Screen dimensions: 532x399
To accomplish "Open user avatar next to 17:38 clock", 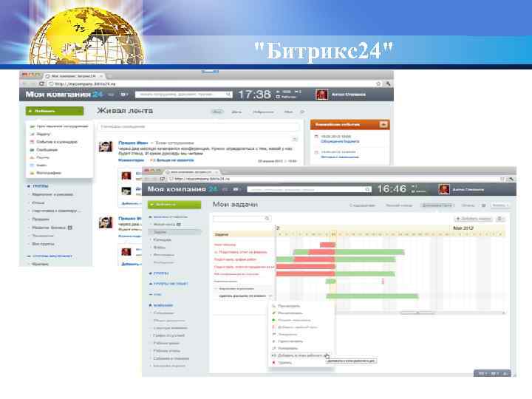I will tap(321, 95).
